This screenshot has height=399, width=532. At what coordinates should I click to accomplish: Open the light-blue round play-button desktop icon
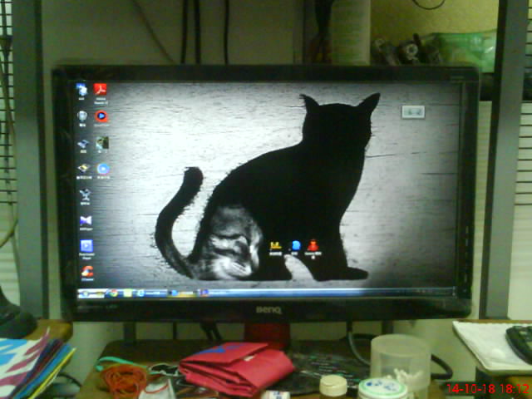pos(103,169)
